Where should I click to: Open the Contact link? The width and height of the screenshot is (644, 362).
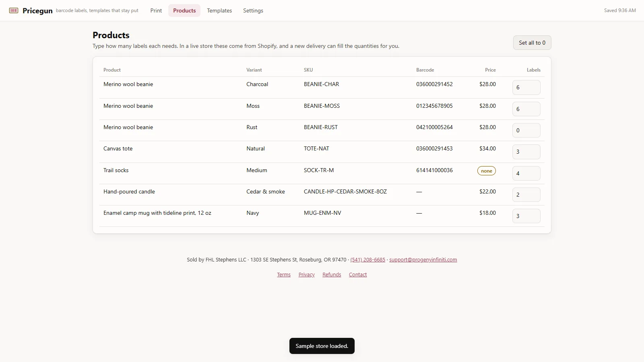click(x=358, y=275)
